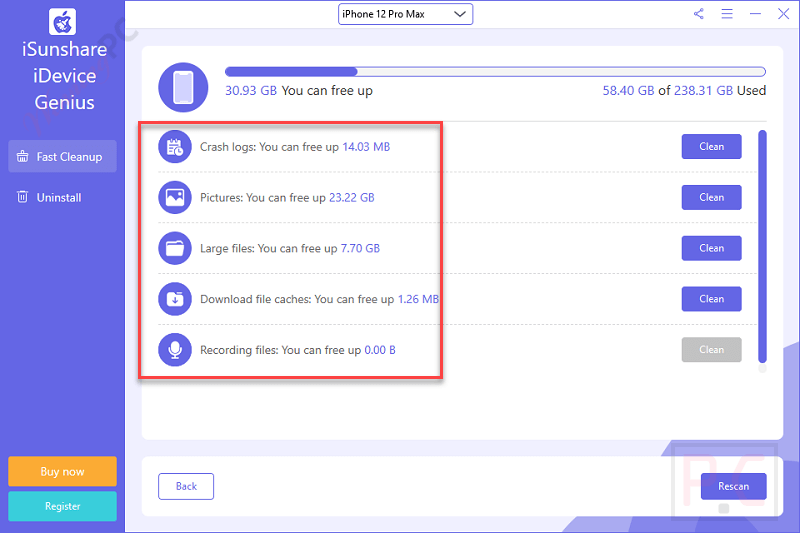Image resolution: width=800 pixels, height=533 pixels.
Task: Click the Crash logs calendar icon
Action: pyautogui.click(x=174, y=147)
